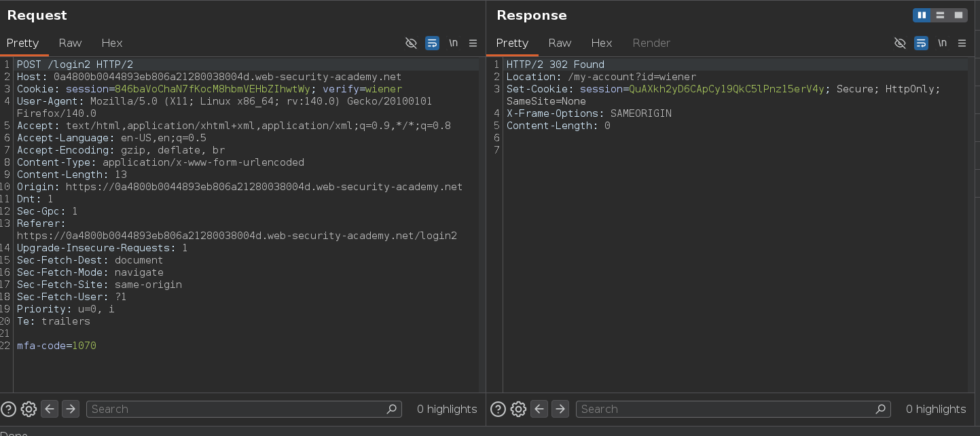Viewport: 980px width, 436px height.
Task: Toggle hide non-printable icon in Request panel
Action: tap(411, 43)
